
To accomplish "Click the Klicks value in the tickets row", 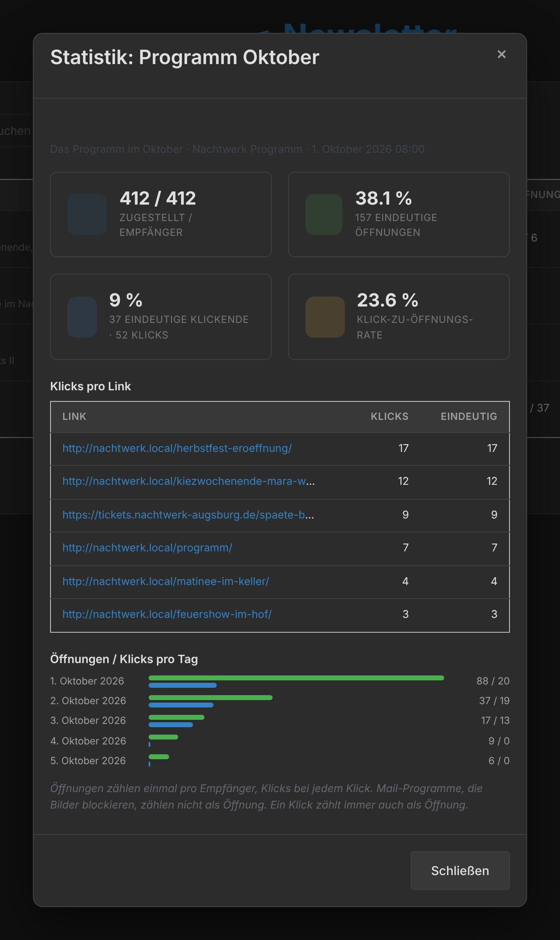I will (x=406, y=515).
